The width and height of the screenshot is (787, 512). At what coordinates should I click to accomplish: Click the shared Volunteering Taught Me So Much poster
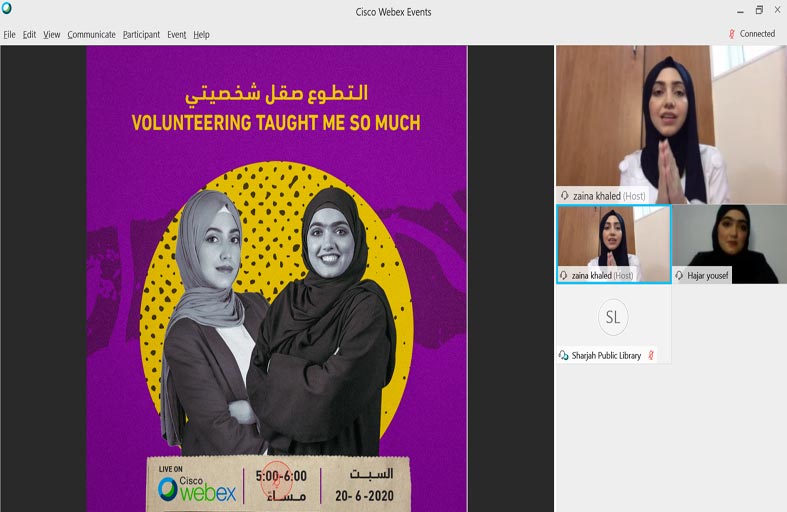(x=277, y=279)
